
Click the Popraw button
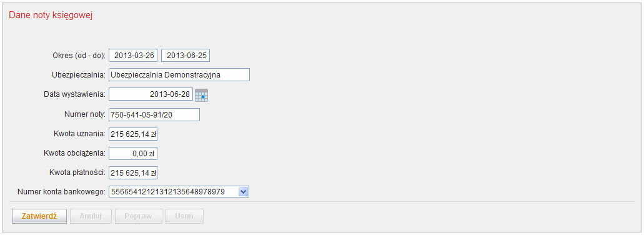coord(139,216)
